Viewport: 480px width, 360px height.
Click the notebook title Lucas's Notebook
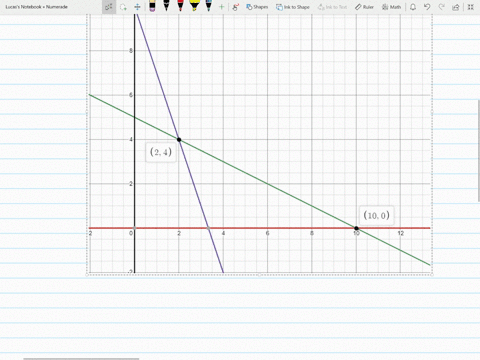coord(36,7)
